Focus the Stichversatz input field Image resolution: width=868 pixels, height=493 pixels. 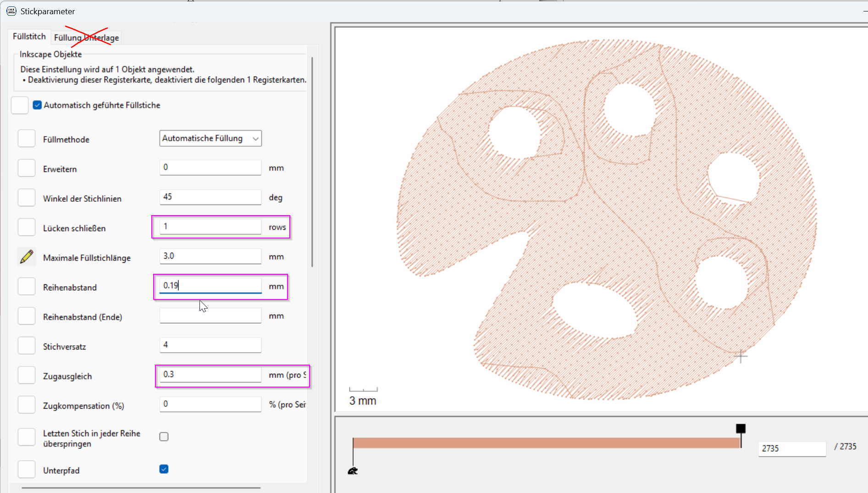pyautogui.click(x=210, y=345)
